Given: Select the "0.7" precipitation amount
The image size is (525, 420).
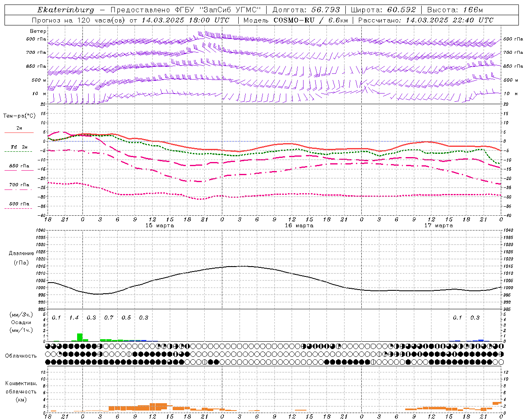Looking at the screenshot, I should point(109,317).
